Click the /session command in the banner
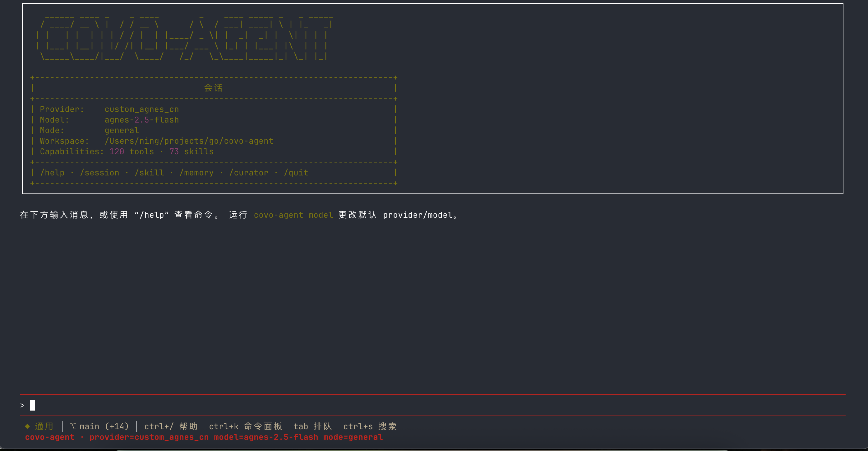The height and width of the screenshot is (451, 868). coord(99,173)
